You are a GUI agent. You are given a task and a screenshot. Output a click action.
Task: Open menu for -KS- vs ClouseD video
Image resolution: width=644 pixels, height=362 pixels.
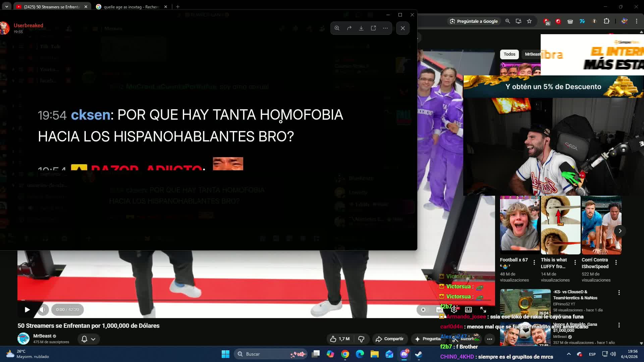tap(619, 293)
